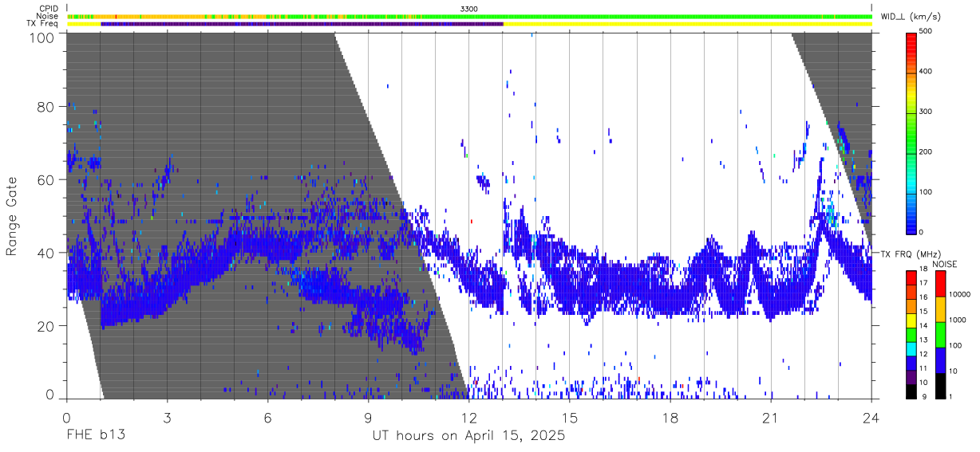980x452 pixels.
Task: Click the 21 tick on the UT hours axis
Action: coord(771,417)
